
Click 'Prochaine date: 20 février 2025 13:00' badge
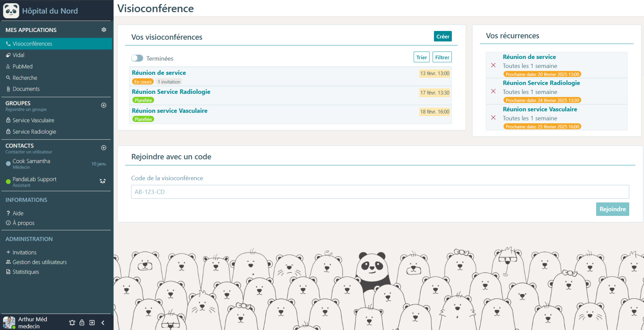pyautogui.click(x=542, y=74)
